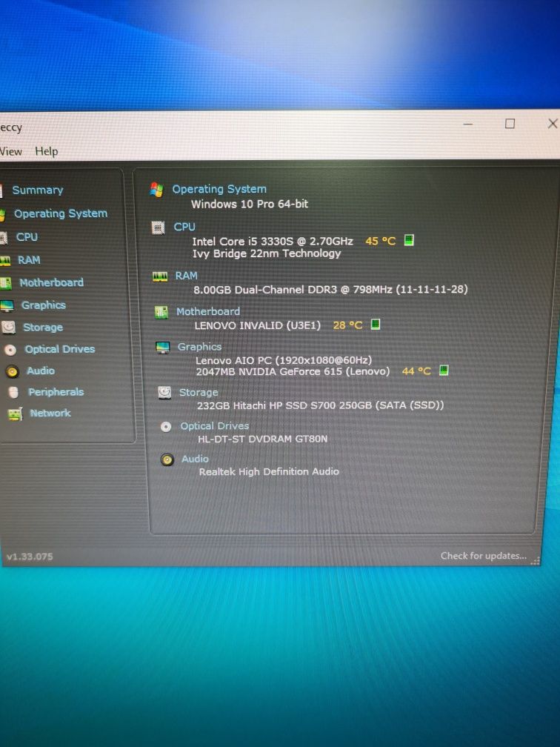Click Realtek High Definition Audio text

(x=269, y=471)
